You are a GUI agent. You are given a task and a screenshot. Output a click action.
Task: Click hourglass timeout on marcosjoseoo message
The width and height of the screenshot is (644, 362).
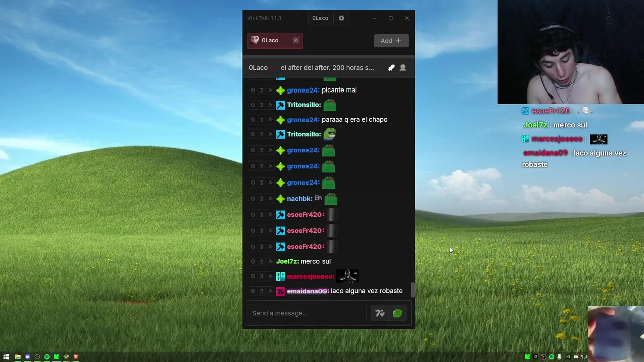click(x=261, y=276)
